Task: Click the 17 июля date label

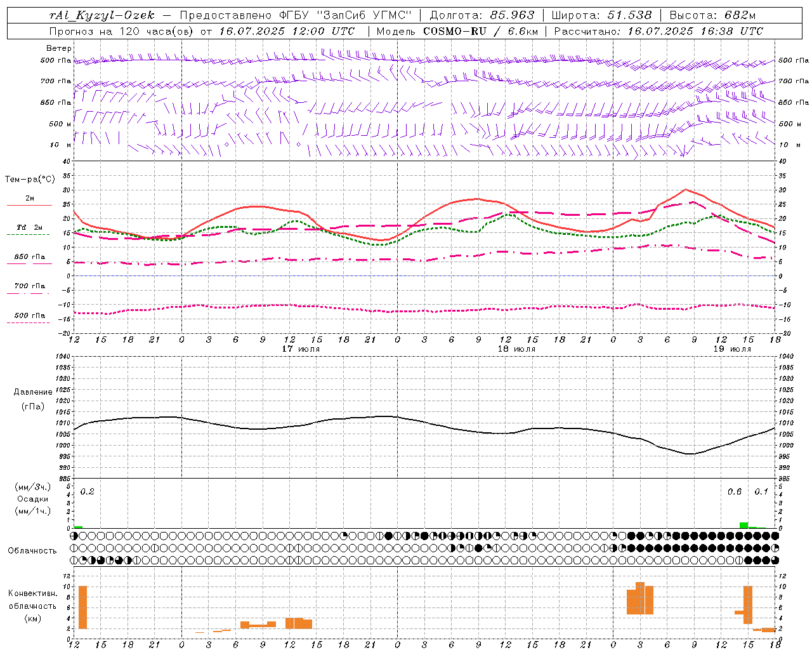Action: click(301, 349)
